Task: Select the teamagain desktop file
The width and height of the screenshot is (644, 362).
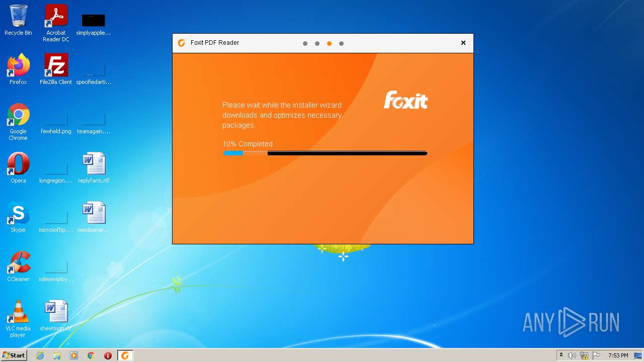Action: point(94,123)
